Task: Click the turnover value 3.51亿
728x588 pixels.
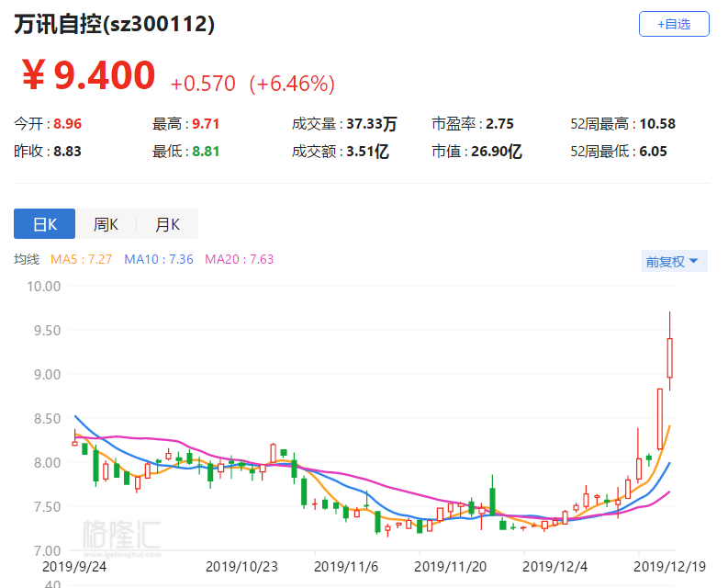Action: pos(367,151)
